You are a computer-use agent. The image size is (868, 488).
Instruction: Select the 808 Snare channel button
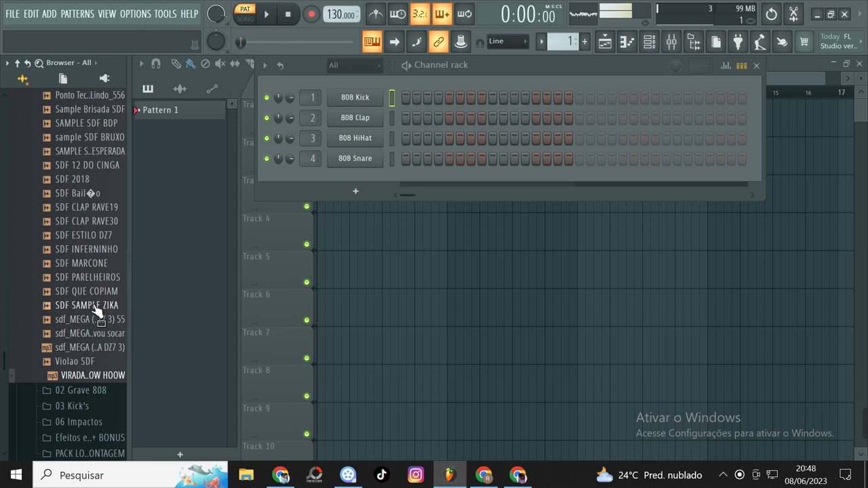tap(355, 159)
